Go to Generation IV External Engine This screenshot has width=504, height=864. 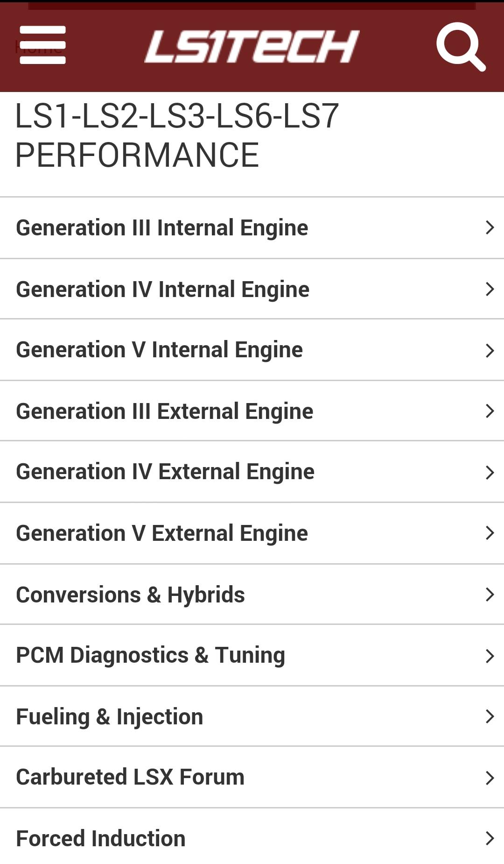click(165, 472)
